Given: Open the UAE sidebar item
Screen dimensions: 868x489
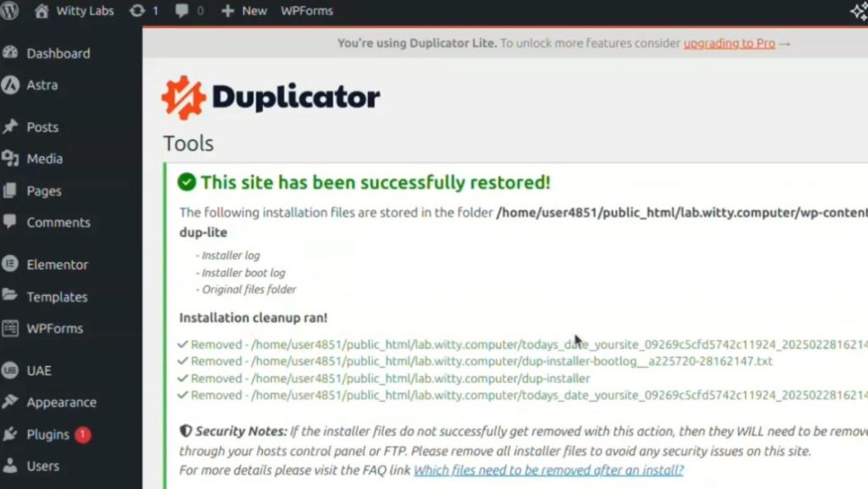Looking at the screenshot, I should click(x=39, y=370).
